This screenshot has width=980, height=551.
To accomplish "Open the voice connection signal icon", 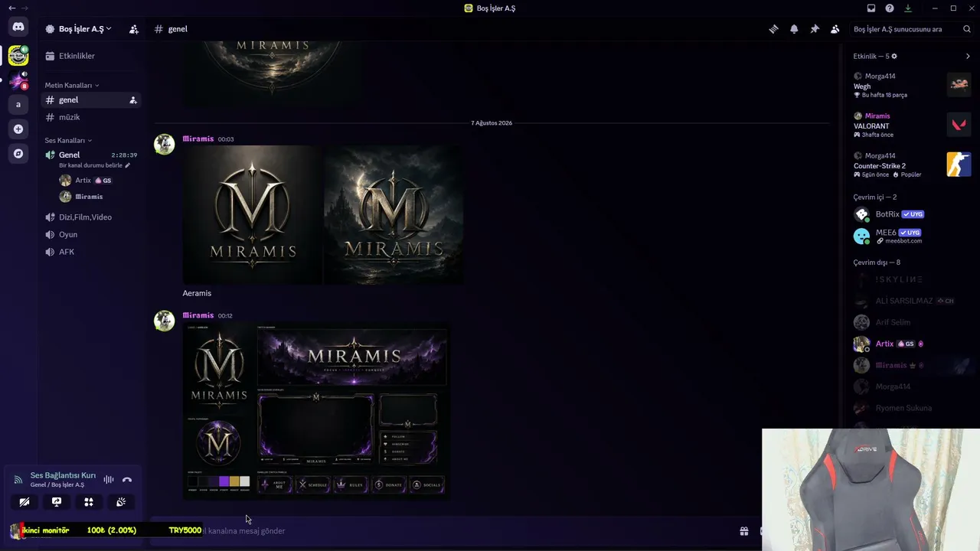I will click(x=18, y=480).
